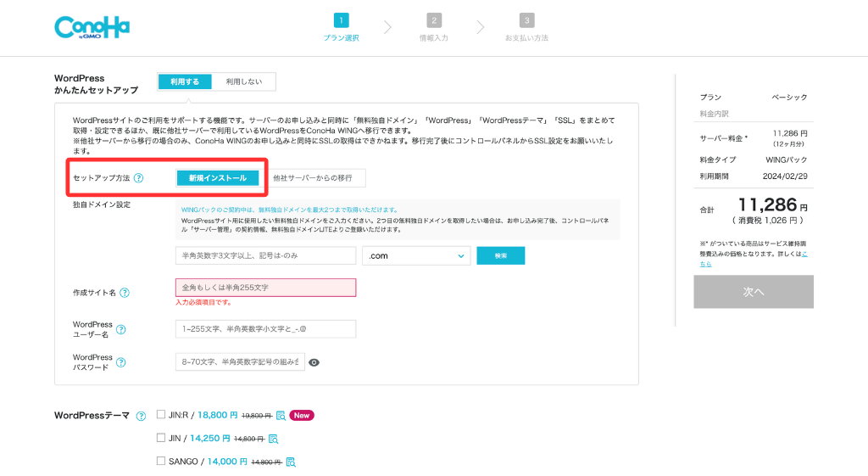This screenshot has width=868, height=476.
Task: Open help icon beside WordPress ユーザー名
Action: click(120, 329)
